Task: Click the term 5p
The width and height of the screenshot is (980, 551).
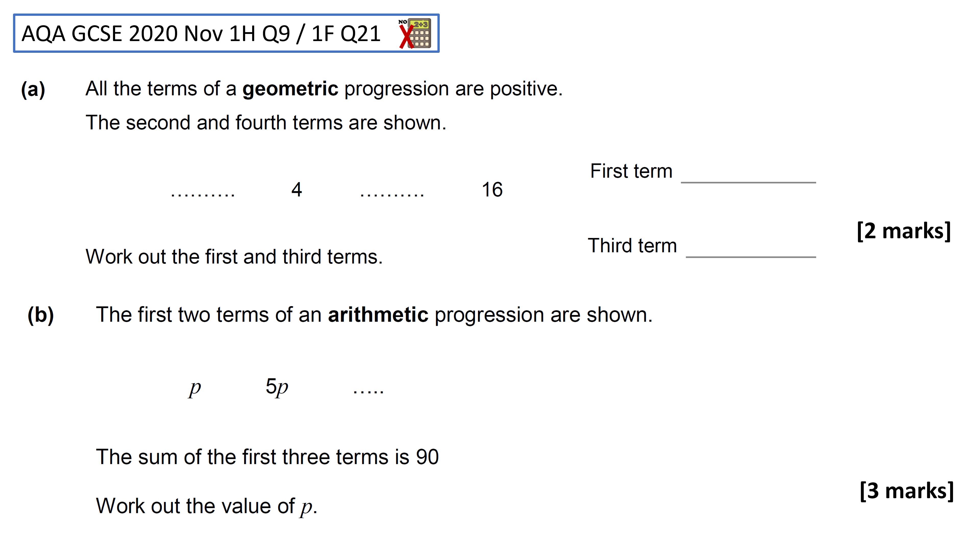Action: pos(277,387)
